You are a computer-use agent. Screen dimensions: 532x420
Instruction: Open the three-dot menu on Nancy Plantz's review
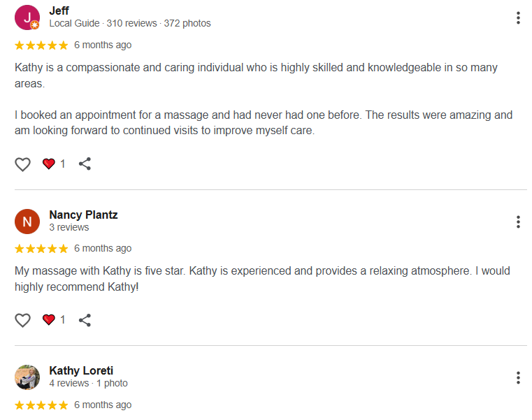coord(518,222)
